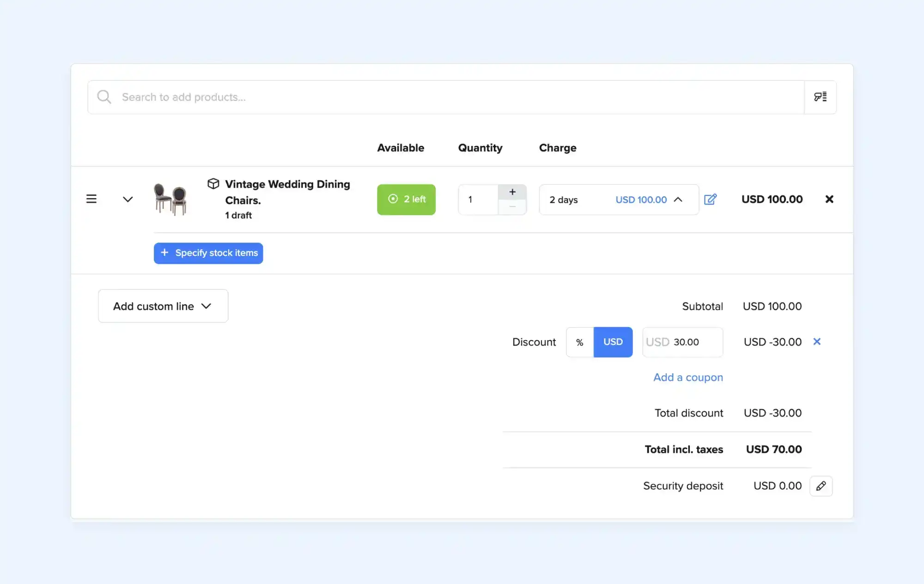924x584 pixels.
Task: Click the Specify stock items button
Action: 208,253
